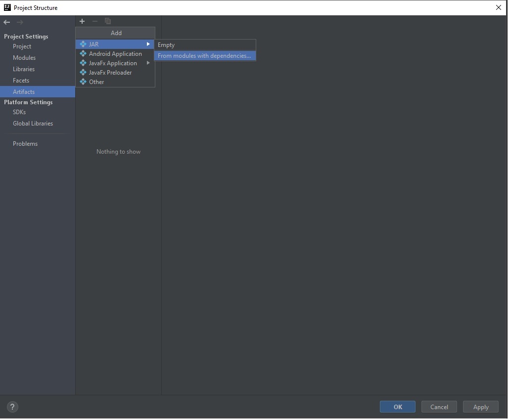Click the copy artifact toolbar icon
Screen dimensions: 508x420
point(108,21)
